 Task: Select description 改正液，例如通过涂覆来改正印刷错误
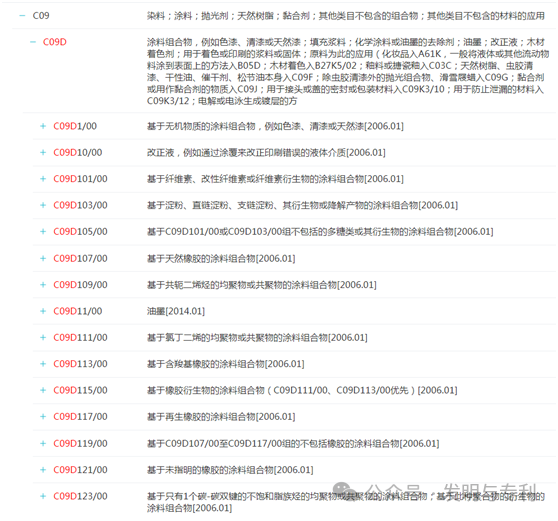click(x=266, y=152)
